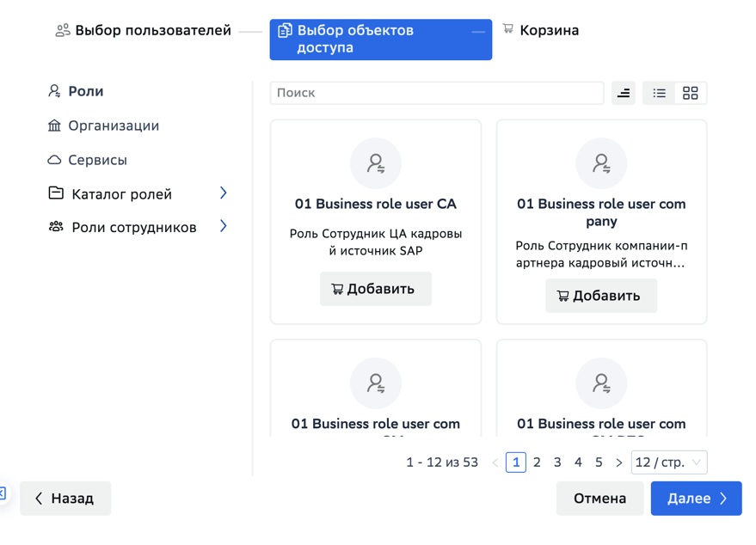Click the role avatar above 'Роль Сотрудник компании-партнера' card
The width and height of the screenshot is (756, 545).
pyautogui.click(x=601, y=163)
